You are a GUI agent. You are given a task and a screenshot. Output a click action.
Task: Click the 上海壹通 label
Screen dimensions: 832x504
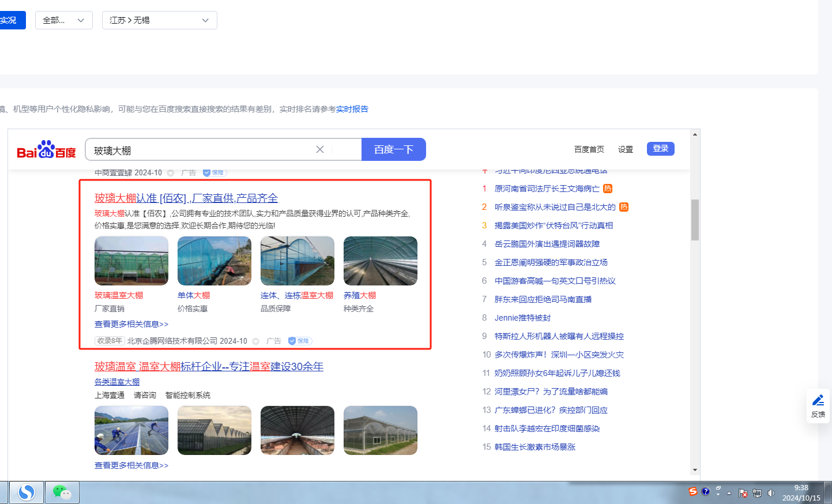110,395
